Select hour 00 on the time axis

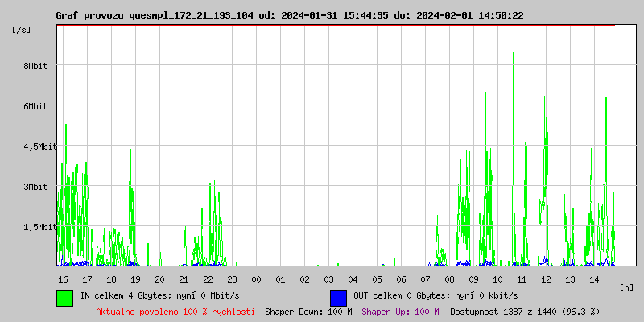[x=256, y=279]
